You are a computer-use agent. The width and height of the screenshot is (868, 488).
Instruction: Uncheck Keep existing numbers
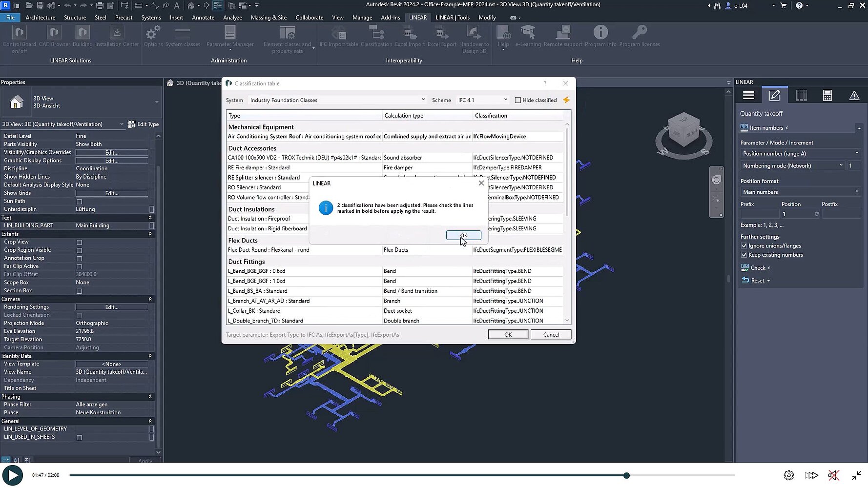pyautogui.click(x=744, y=255)
